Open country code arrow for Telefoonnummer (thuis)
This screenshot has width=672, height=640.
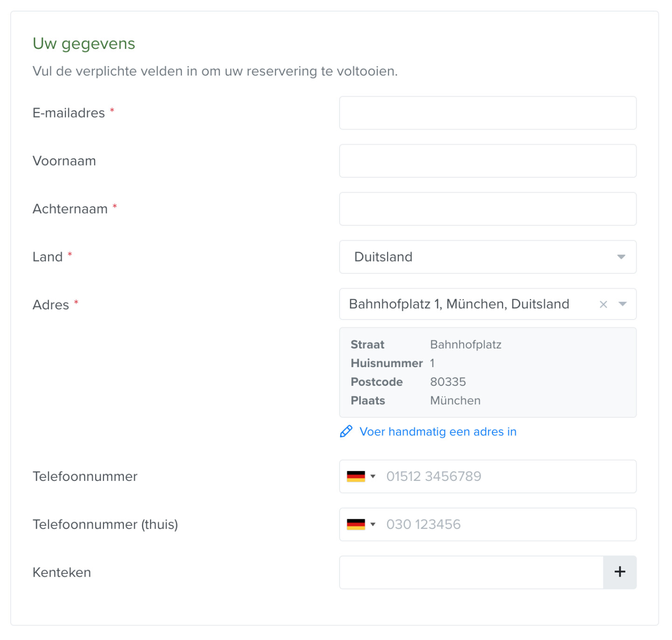tap(373, 524)
